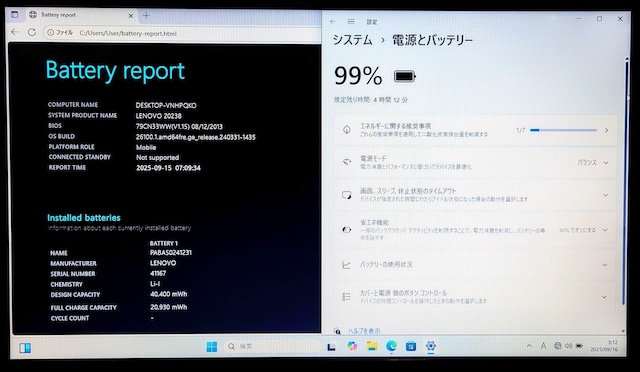The height and width of the screenshot is (372, 640).
Task: Open the ヘルプを表示 link
Action: pyautogui.click(x=364, y=331)
